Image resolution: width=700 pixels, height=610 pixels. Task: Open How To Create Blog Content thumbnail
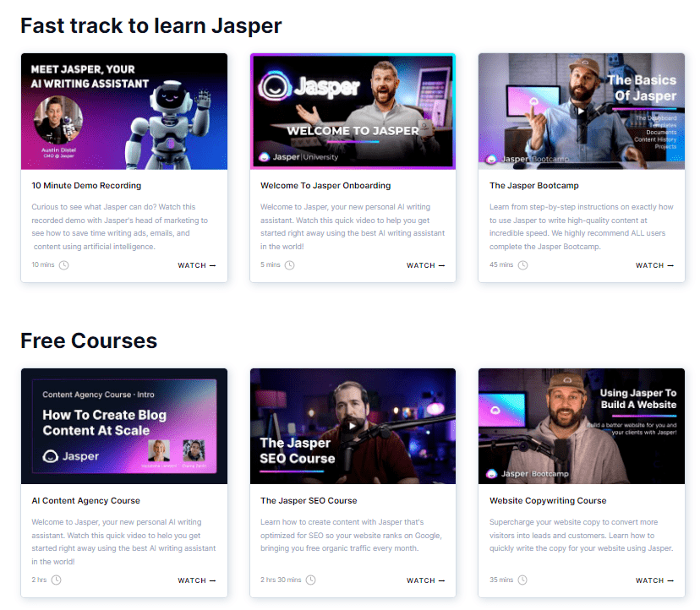click(124, 426)
